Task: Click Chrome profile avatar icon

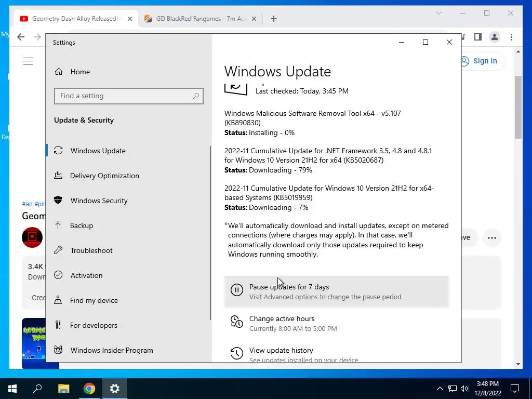Action: click(495, 37)
